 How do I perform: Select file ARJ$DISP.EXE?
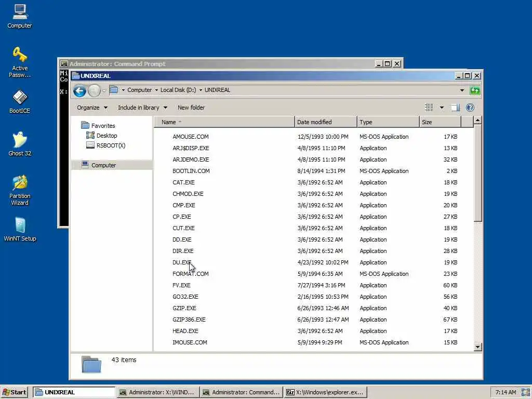coord(191,148)
